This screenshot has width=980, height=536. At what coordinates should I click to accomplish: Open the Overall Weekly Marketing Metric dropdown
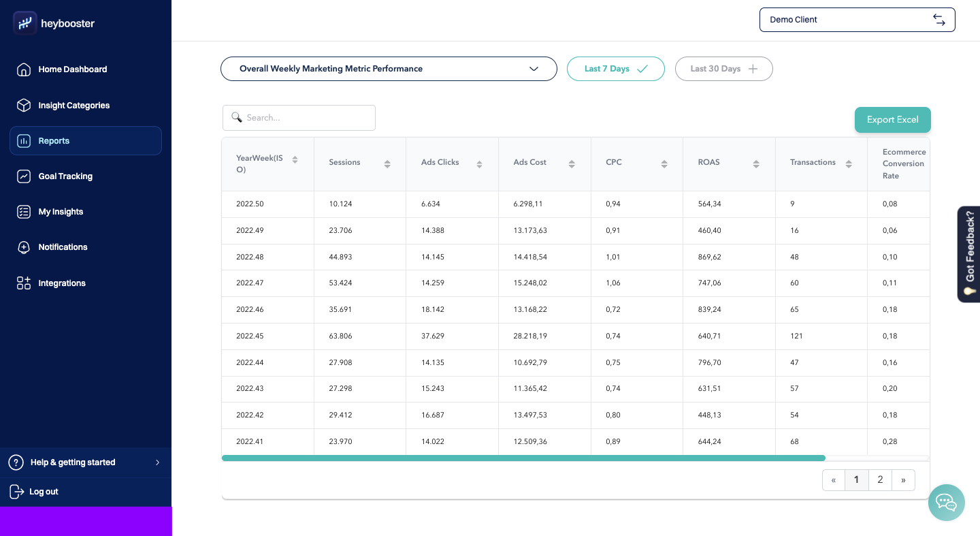[x=389, y=69]
